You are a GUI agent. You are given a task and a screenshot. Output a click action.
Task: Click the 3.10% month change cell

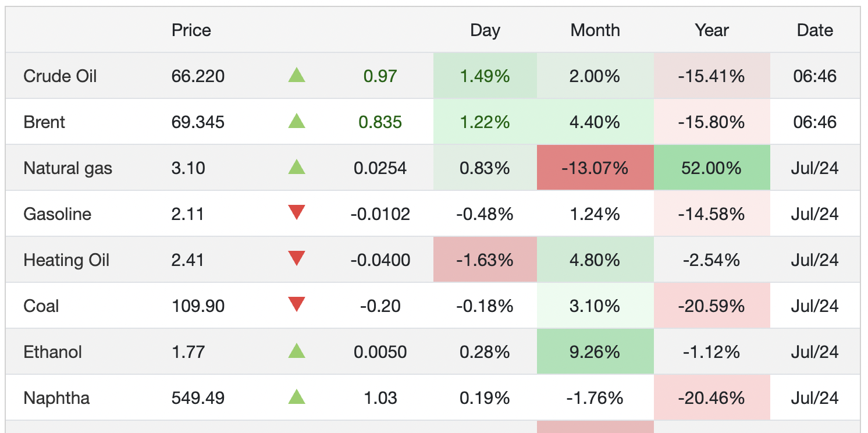(595, 306)
